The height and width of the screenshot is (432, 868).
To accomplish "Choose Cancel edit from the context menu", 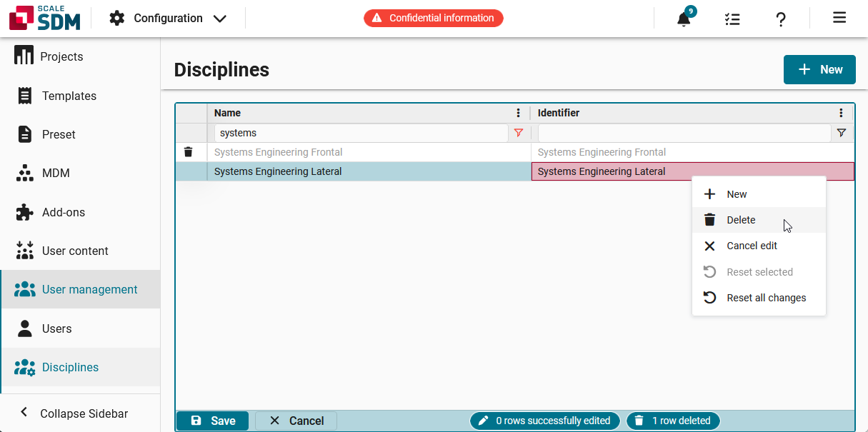I will click(x=759, y=246).
